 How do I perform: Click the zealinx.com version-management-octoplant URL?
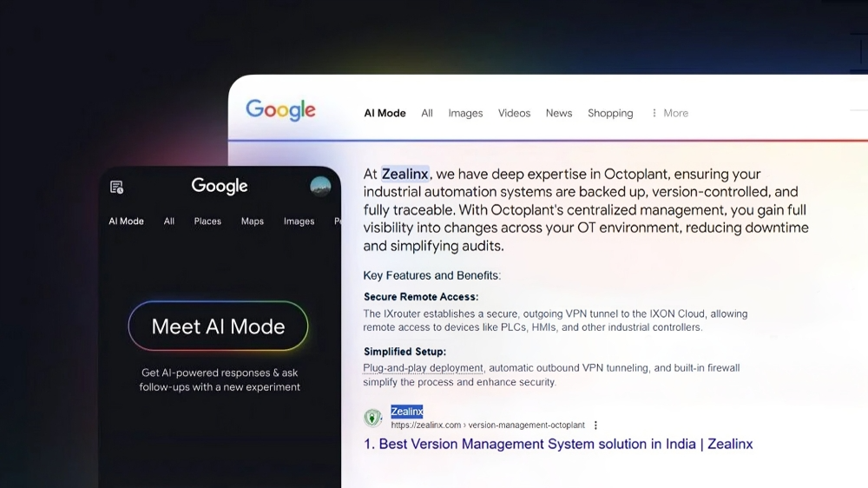pyautogui.click(x=488, y=425)
